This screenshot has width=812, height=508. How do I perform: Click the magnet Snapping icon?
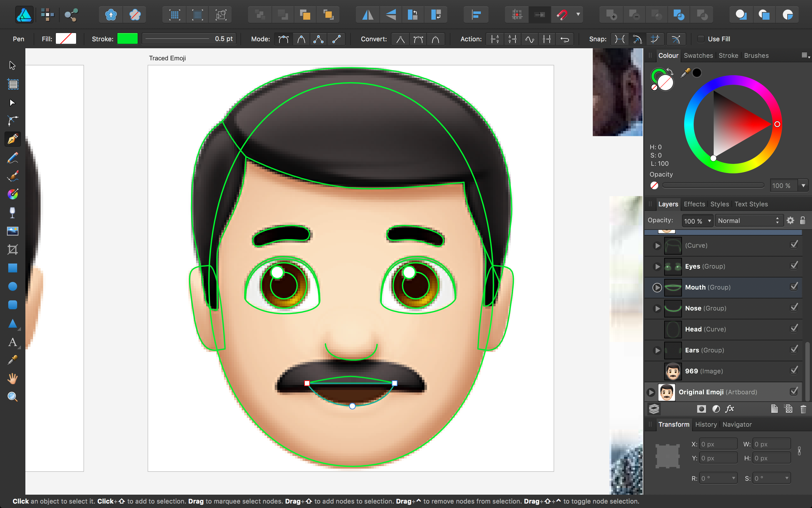562,15
